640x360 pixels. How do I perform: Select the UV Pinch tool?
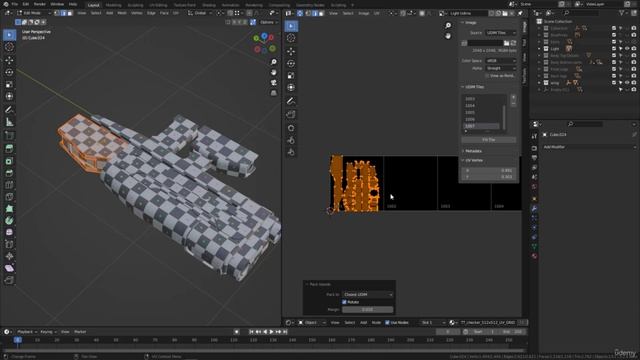(291, 152)
